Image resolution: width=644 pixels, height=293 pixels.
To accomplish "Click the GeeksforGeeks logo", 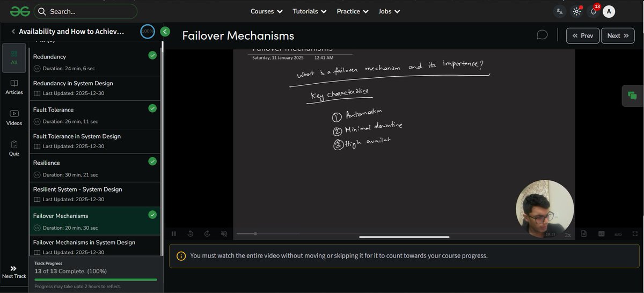I will [19, 11].
